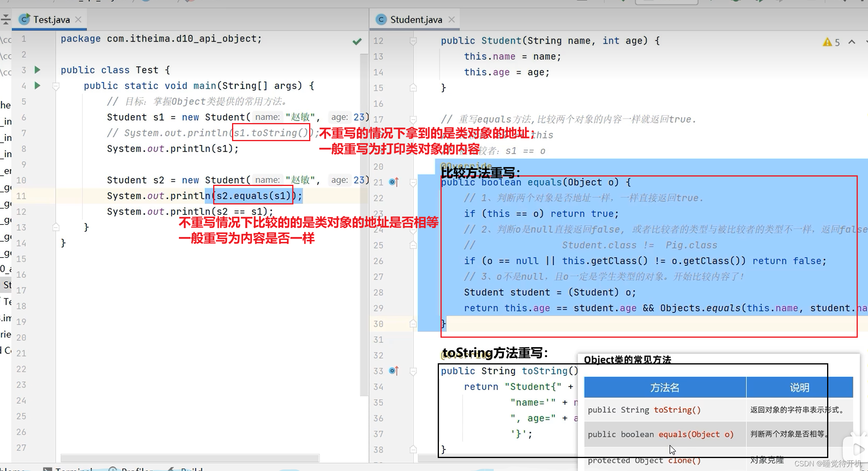Click line number 11 in Test.java gutter
Image resolution: width=868 pixels, height=471 pixels.
click(x=22, y=195)
